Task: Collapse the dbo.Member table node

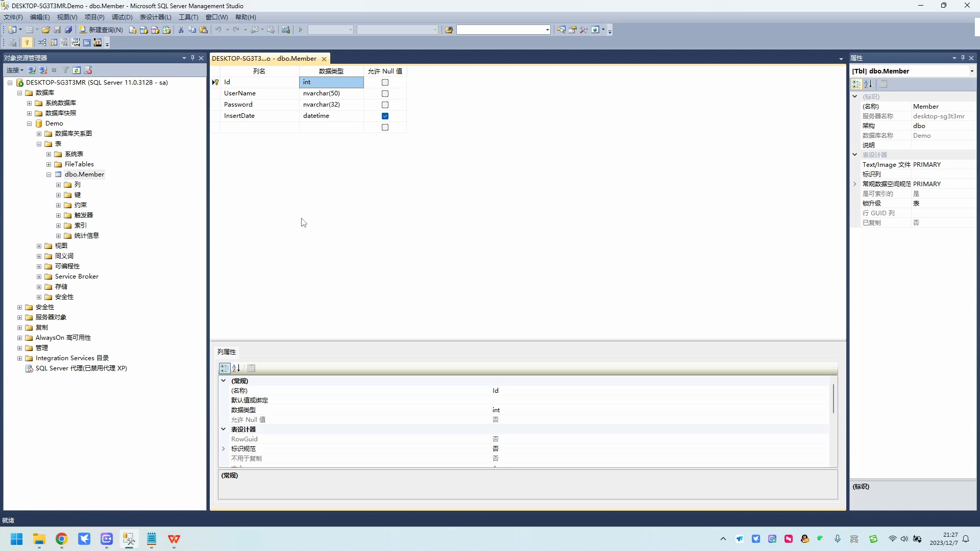Action: point(49,174)
